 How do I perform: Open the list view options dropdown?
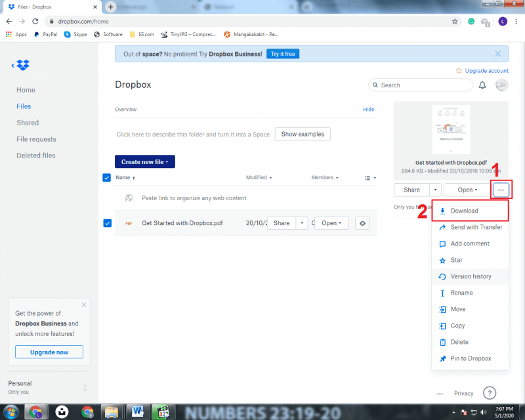pos(370,178)
